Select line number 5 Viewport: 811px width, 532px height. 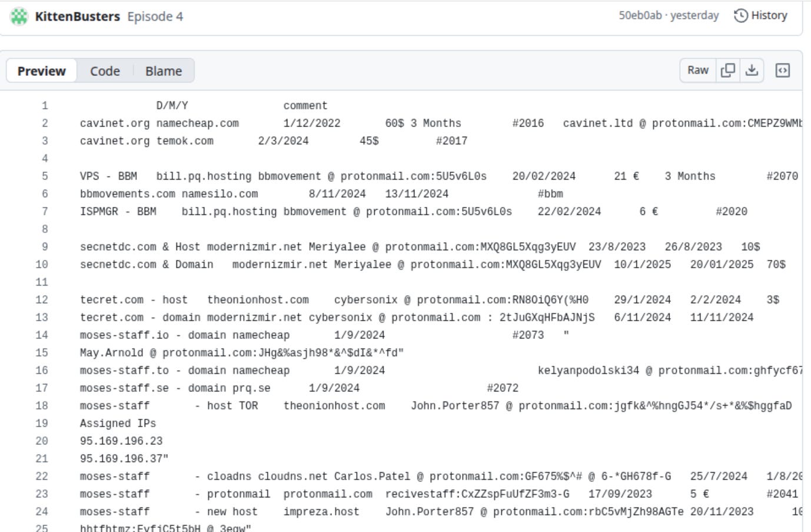[x=45, y=177]
